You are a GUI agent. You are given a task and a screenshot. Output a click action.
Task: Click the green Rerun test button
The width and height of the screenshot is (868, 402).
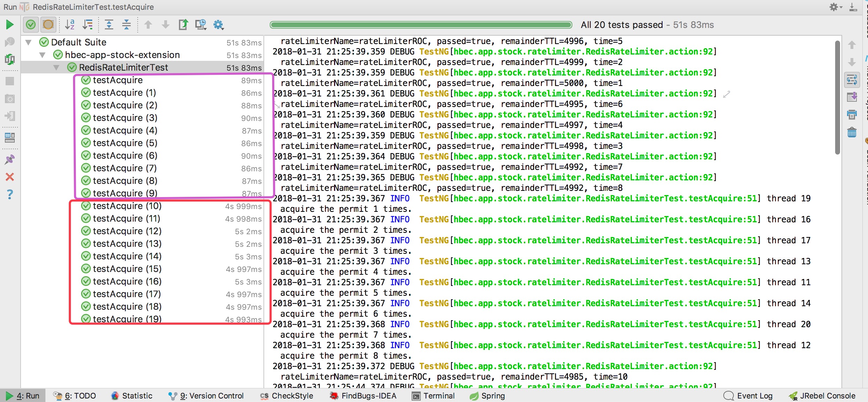(10, 24)
